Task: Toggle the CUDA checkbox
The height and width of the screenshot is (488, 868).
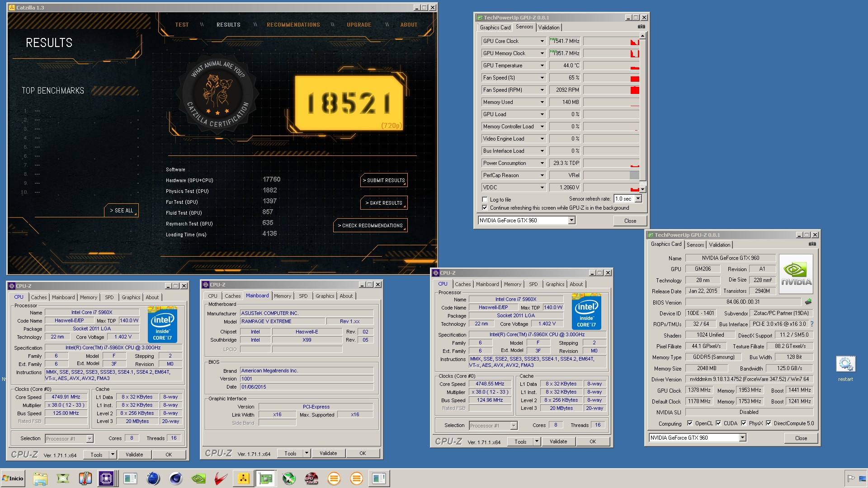Action: tap(718, 423)
